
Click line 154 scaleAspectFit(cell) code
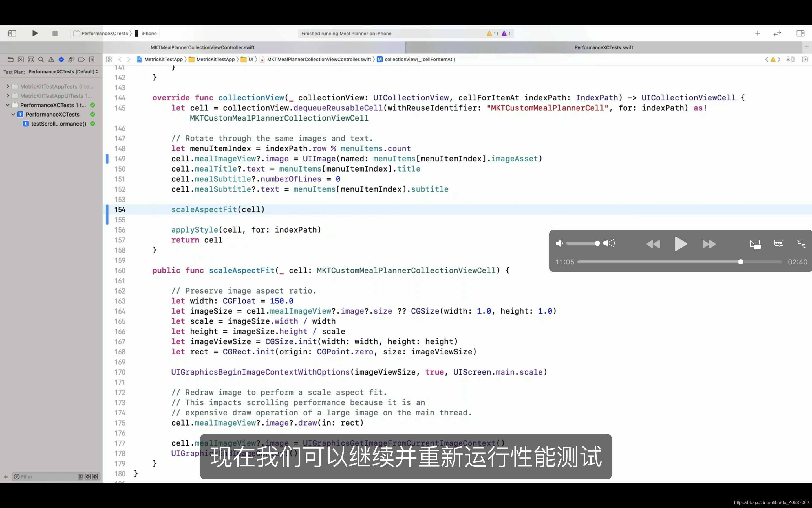coord(218,210)
